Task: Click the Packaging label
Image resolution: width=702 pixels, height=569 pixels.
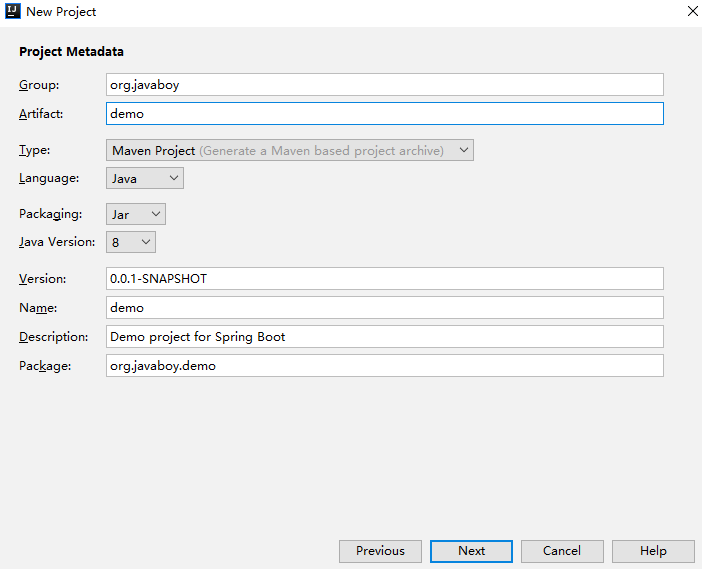Action: [51, 214]
